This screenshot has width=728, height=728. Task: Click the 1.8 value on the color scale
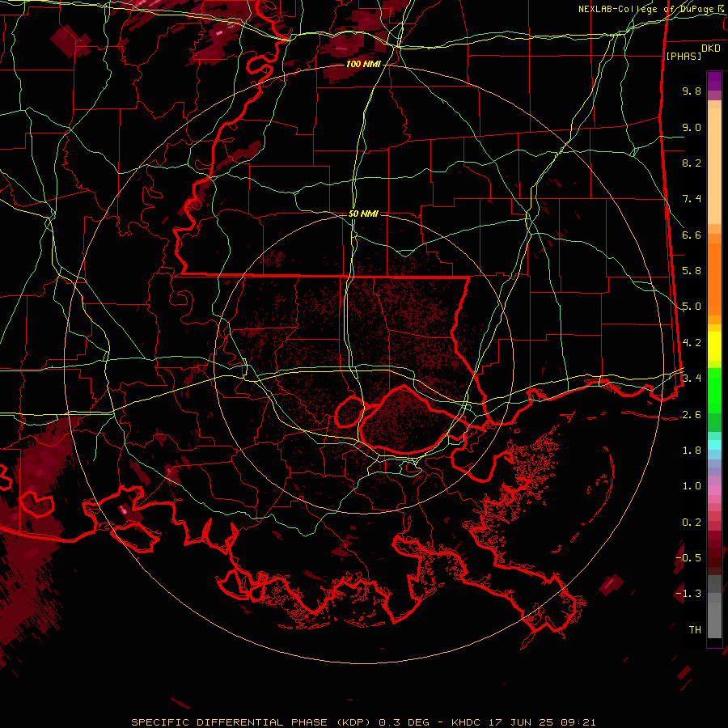point(692,451)
